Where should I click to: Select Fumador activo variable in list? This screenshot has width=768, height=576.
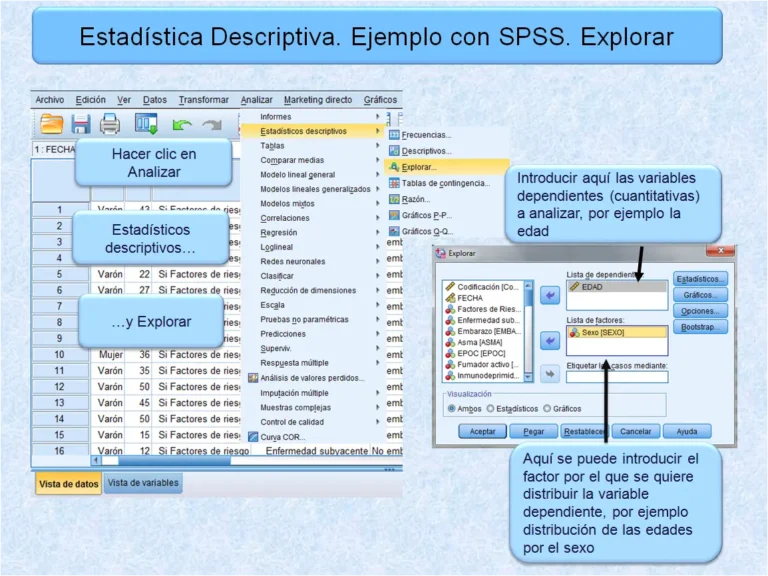tap(482, 364)
